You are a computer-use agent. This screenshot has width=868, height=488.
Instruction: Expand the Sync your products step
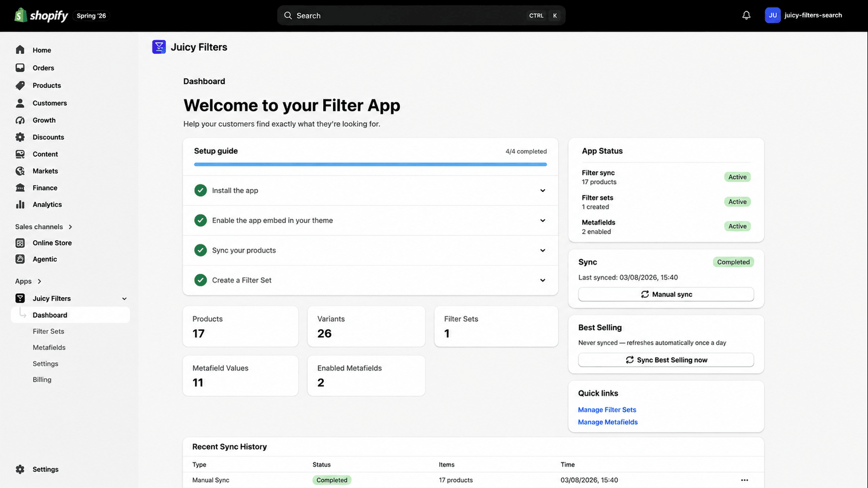(542, 250)
